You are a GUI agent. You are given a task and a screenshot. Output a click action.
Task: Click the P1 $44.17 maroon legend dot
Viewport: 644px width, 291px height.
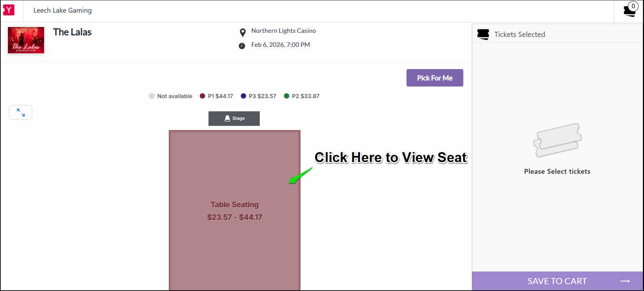point(202,96)
